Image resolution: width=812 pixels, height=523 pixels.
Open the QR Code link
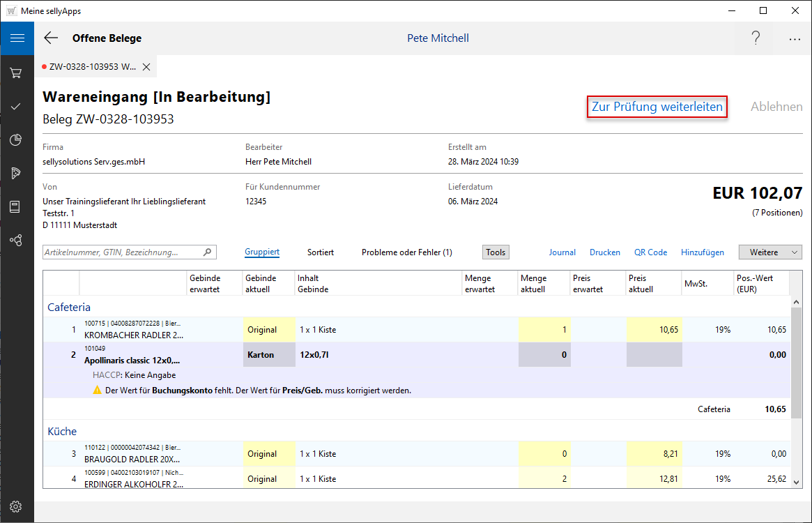coord(650,252)
